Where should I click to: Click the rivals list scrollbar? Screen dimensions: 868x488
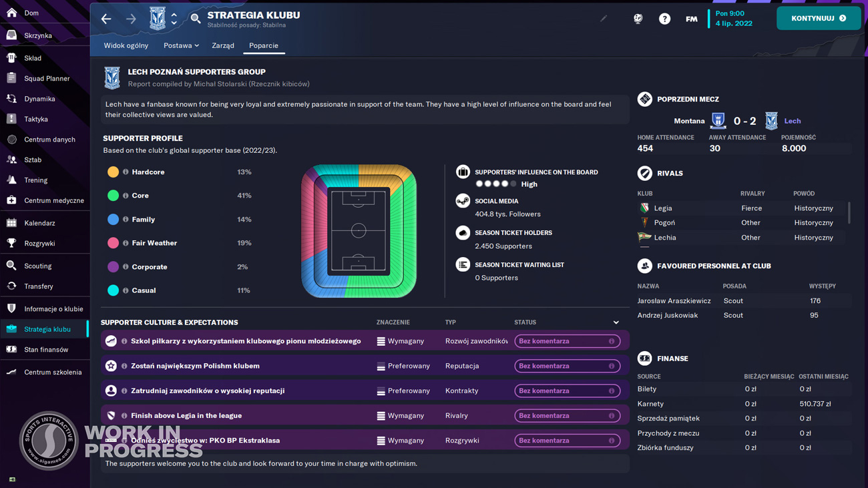click(849, 213)
